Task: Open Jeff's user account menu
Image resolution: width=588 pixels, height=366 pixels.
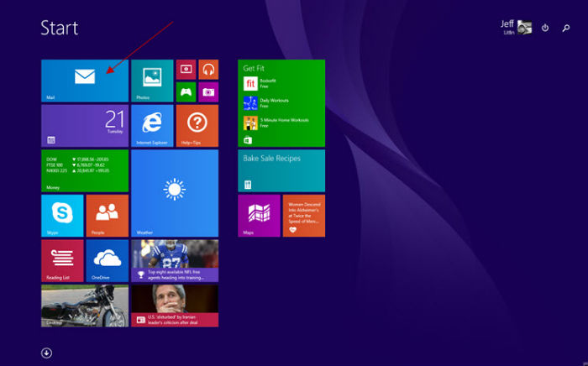Action: click(x=516, y=28)
